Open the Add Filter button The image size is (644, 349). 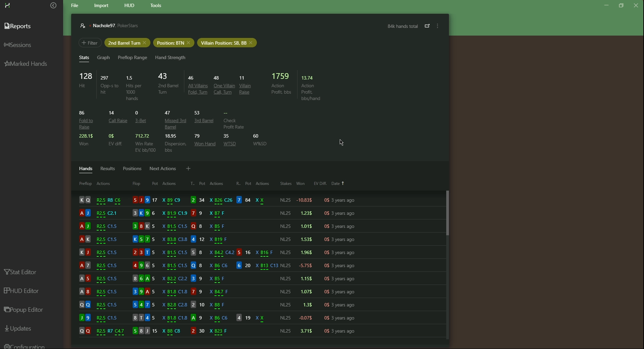pos(90,43)
